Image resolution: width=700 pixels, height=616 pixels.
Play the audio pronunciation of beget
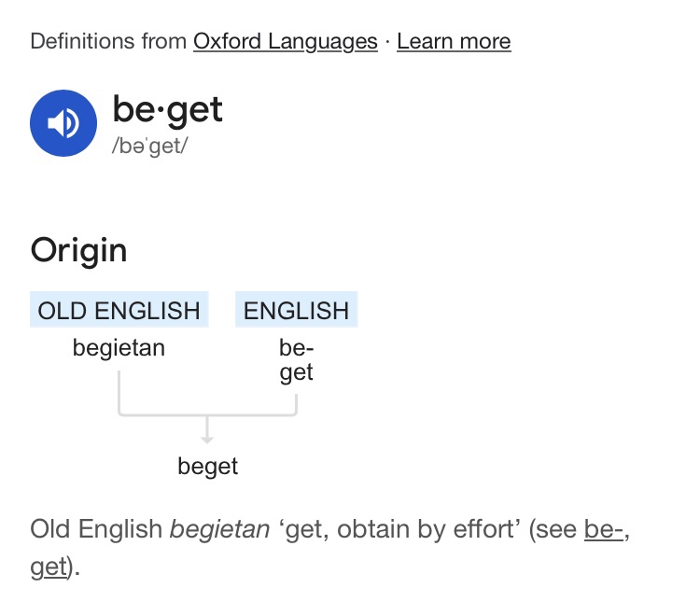click(x=64, y=122)
